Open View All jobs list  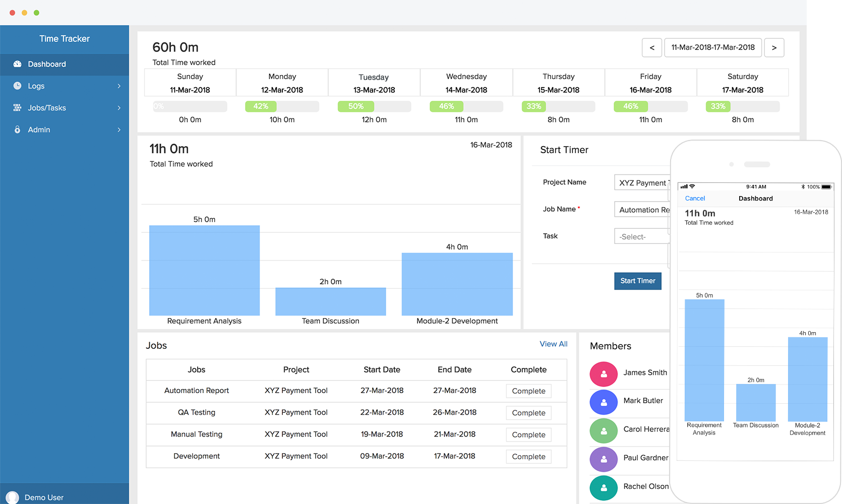click(x=553, y=344)
